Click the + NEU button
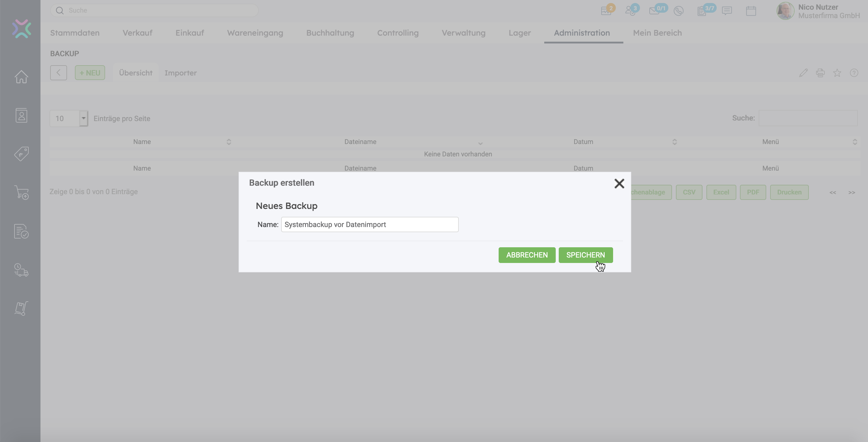The height and width of the screenshot is (442, 868). (90, 73)
